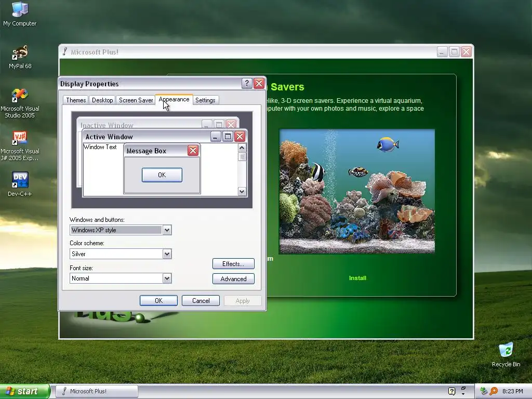Select the Appearance tab
The image size is (532, 399).
point(174,99)
